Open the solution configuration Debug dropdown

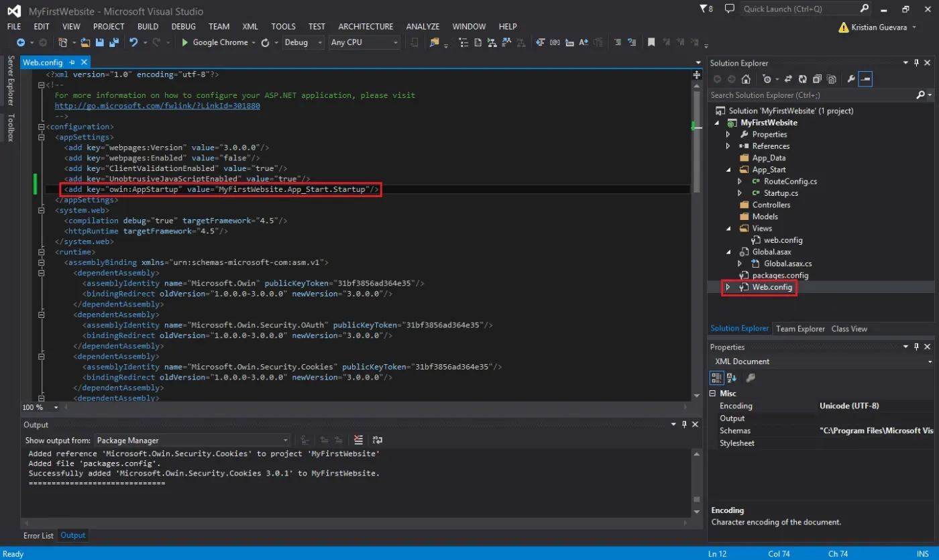point(302,42)
